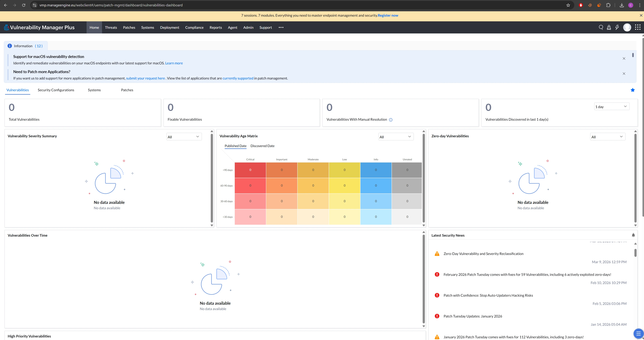This screenshot has height=340, width=644.
Task: Open the Reports menu
Action: (x=216, y=28)
